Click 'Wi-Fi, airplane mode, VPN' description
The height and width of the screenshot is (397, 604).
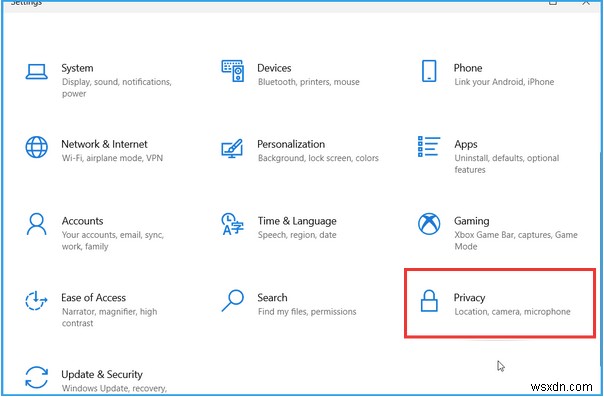(112, 158)
